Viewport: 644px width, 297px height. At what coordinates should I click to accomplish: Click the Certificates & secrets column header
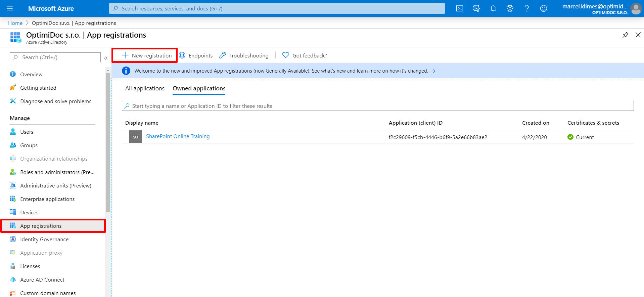[593, 123]
